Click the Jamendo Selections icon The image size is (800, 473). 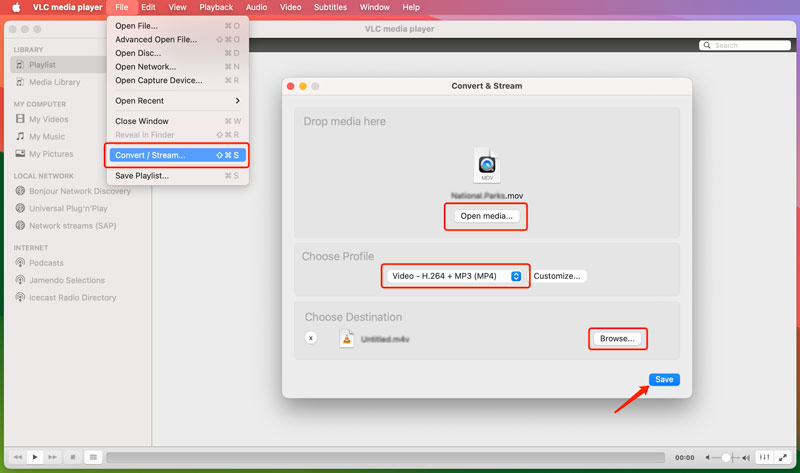(20, 280)
